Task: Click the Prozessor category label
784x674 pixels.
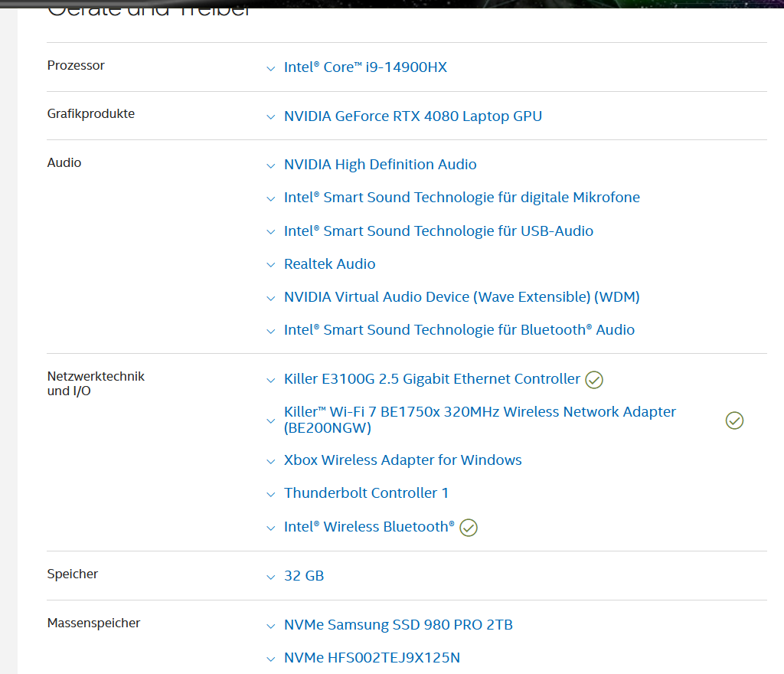Action: 76,66
